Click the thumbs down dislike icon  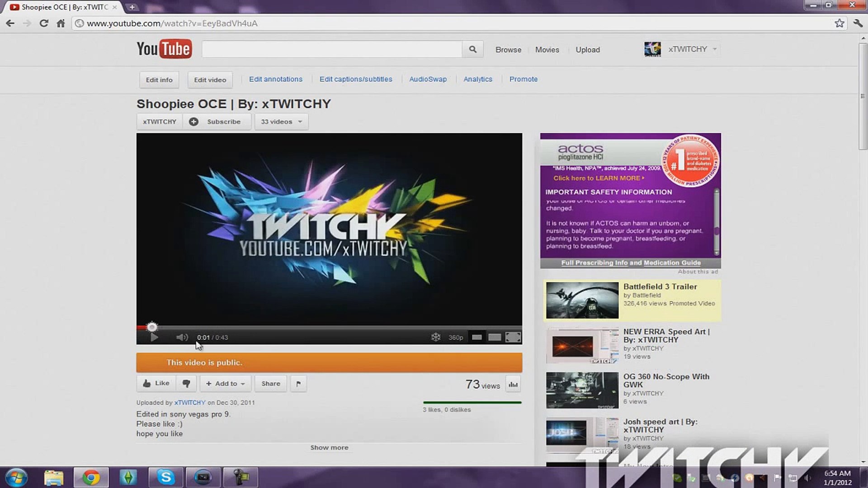pos(186,383)
